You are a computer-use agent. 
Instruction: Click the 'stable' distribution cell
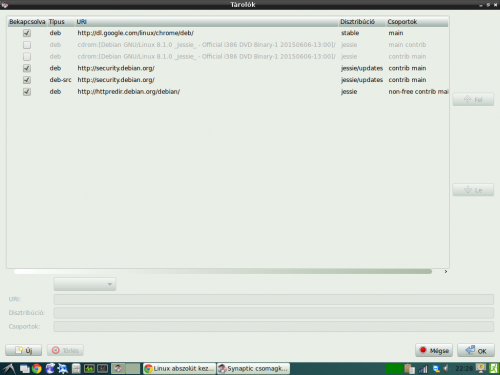(x=350, y=33)
